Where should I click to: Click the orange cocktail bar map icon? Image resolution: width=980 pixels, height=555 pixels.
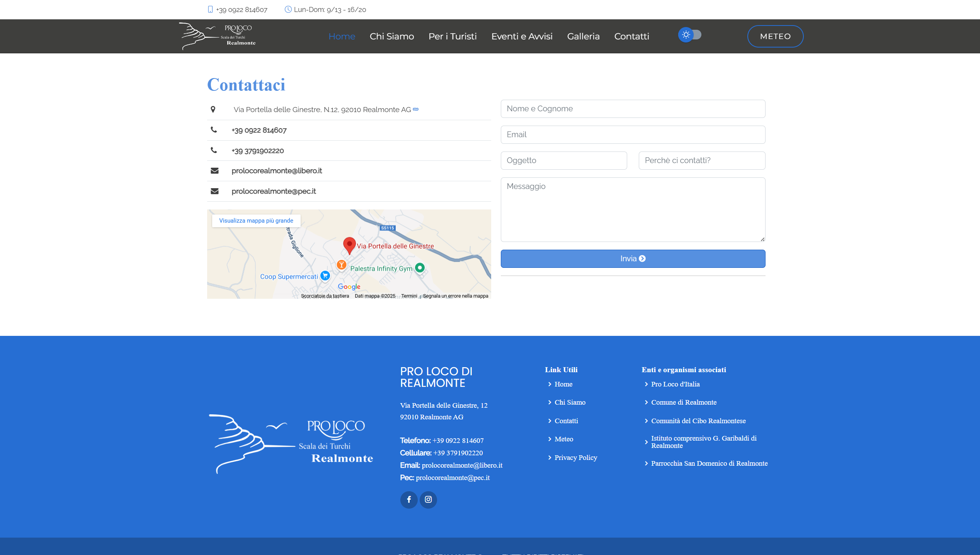[x=341, y=265]
